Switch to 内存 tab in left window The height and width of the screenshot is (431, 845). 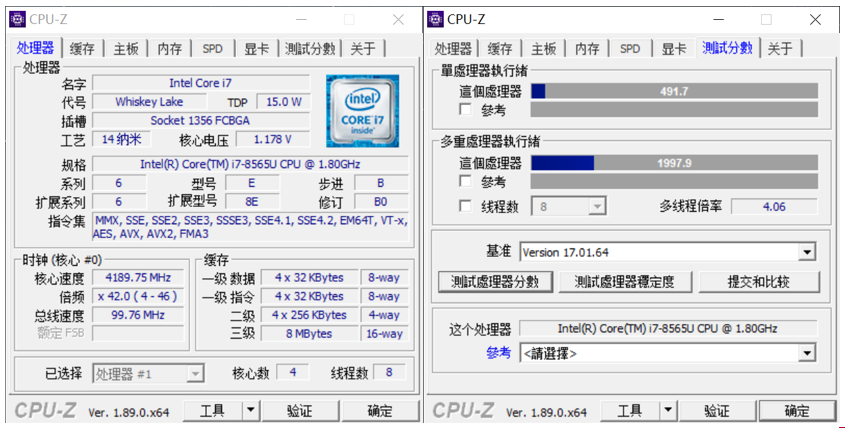tap(170, 49)
